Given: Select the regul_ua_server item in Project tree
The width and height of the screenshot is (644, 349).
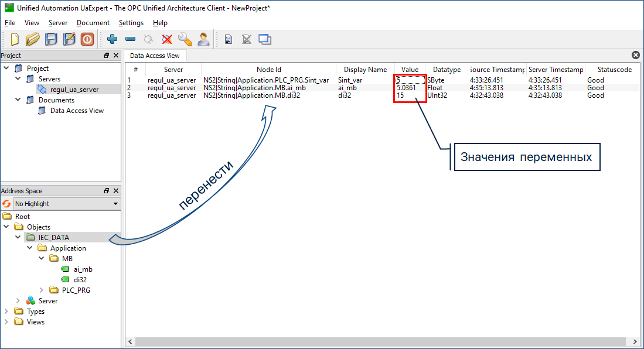Looking at the screenshot, I should (x=74, y=90).
